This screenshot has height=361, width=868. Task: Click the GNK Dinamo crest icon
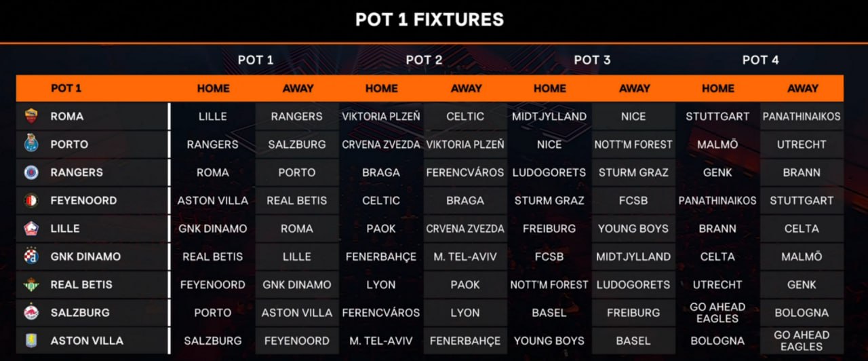pos(31,256)
